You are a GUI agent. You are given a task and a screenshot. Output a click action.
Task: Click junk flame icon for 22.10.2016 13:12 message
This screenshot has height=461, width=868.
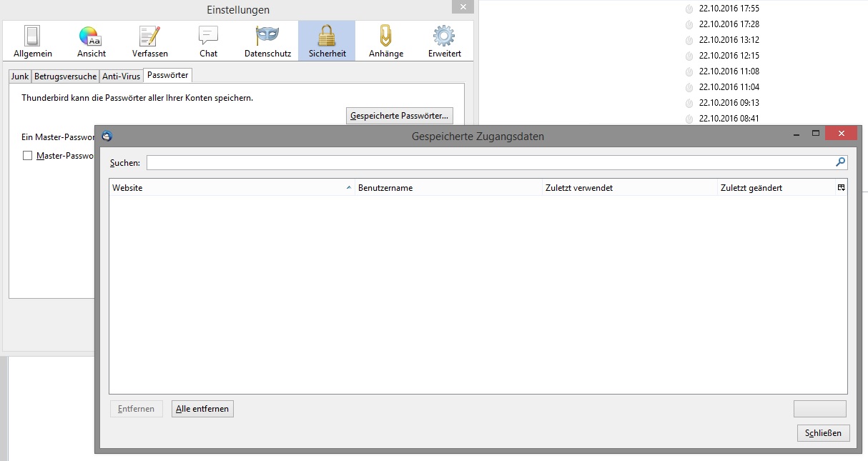click(x=689, y=41)
